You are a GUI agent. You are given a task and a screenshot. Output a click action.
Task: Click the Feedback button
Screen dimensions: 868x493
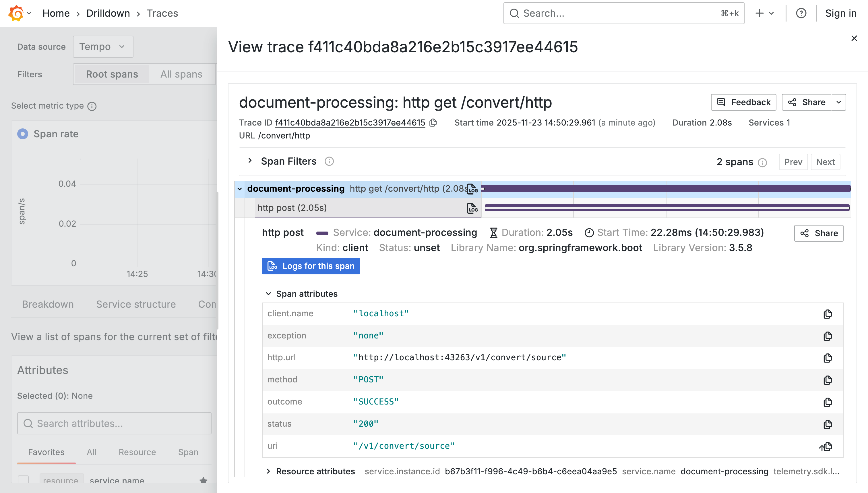point(743,102)
